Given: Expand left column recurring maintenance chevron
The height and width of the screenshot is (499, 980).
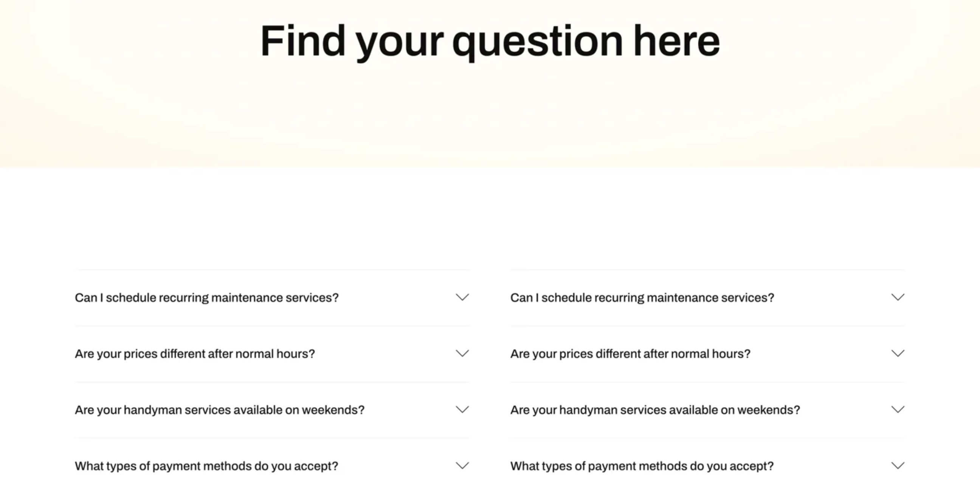Looking at the screenshot, I should (462, 297).
